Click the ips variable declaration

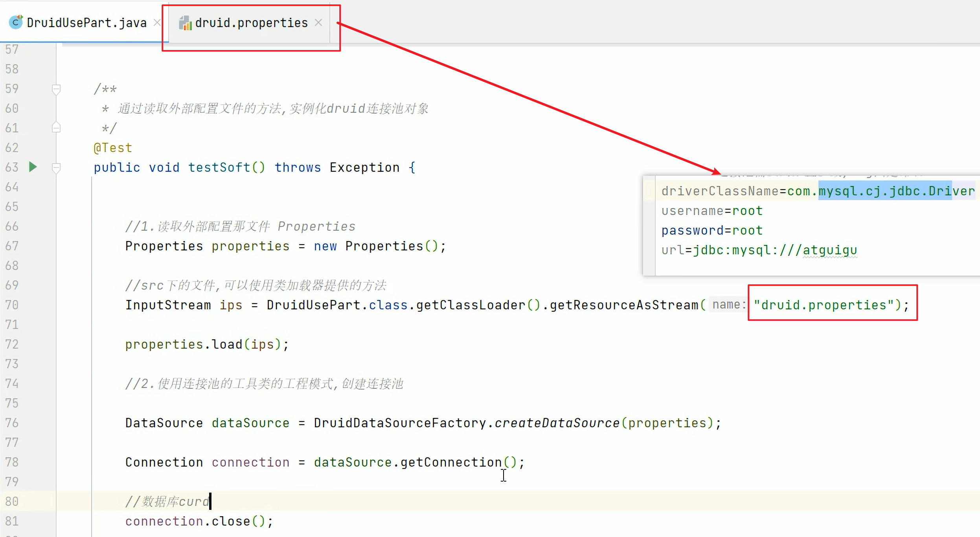coord(231,305)
